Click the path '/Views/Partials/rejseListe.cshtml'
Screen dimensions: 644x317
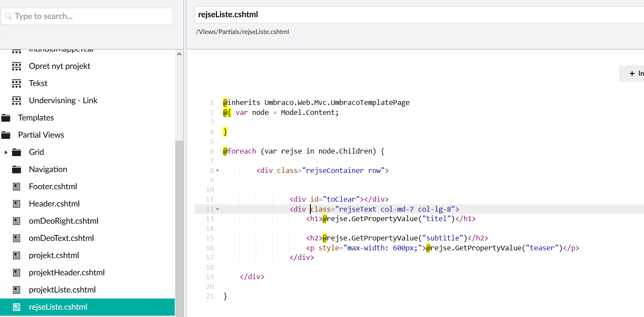pos(242,32)
